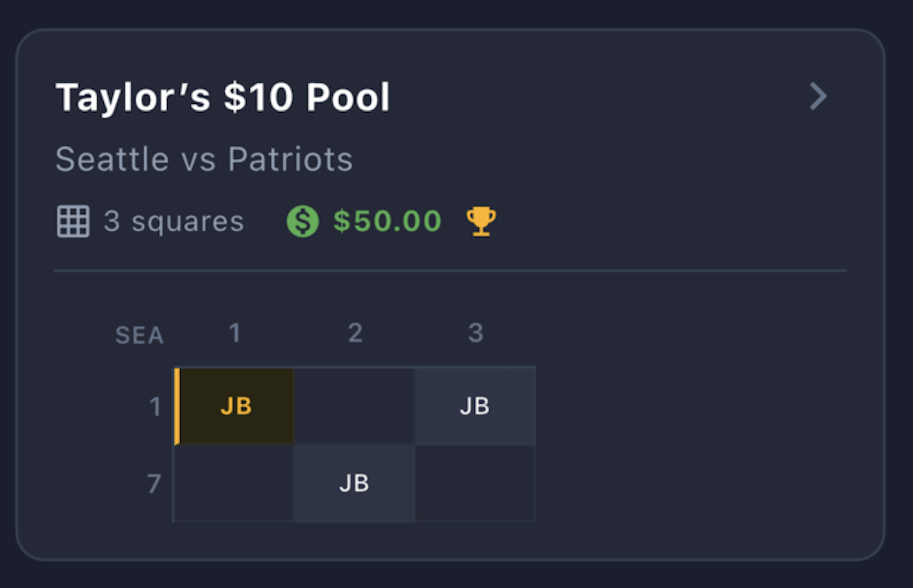Select column header 3 of the grid
The height and width of the screenshot is (588, 913).
click(476, 333)
